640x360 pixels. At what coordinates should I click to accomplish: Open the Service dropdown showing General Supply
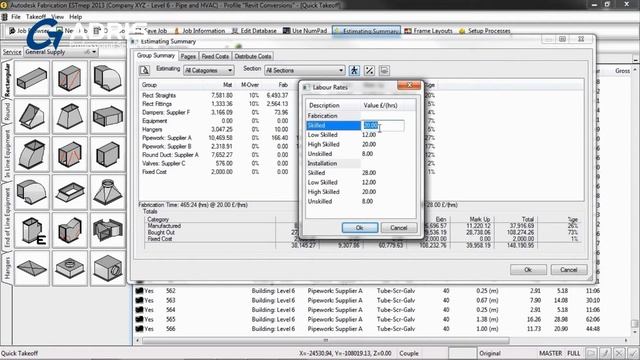tap(61, 52)
